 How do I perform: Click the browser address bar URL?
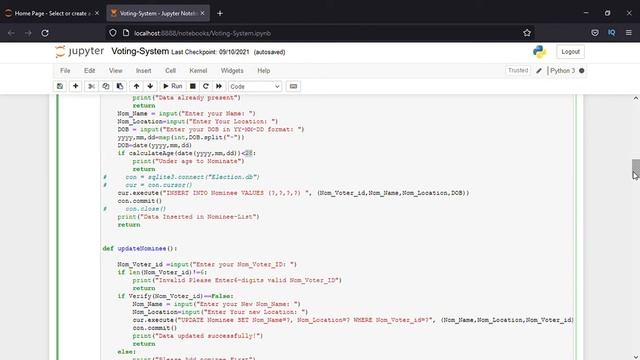[x=202, y=33]
